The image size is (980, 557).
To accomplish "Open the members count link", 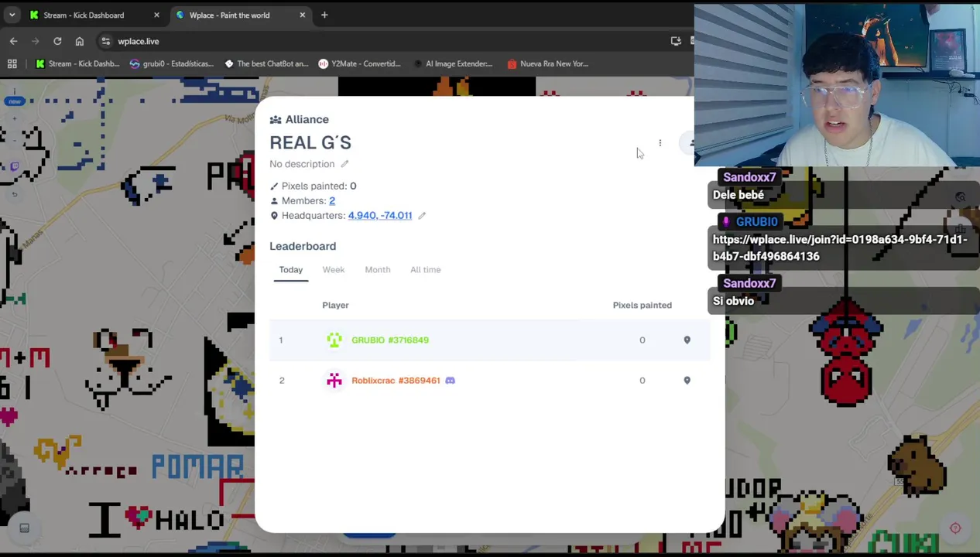I will point(332,201).
